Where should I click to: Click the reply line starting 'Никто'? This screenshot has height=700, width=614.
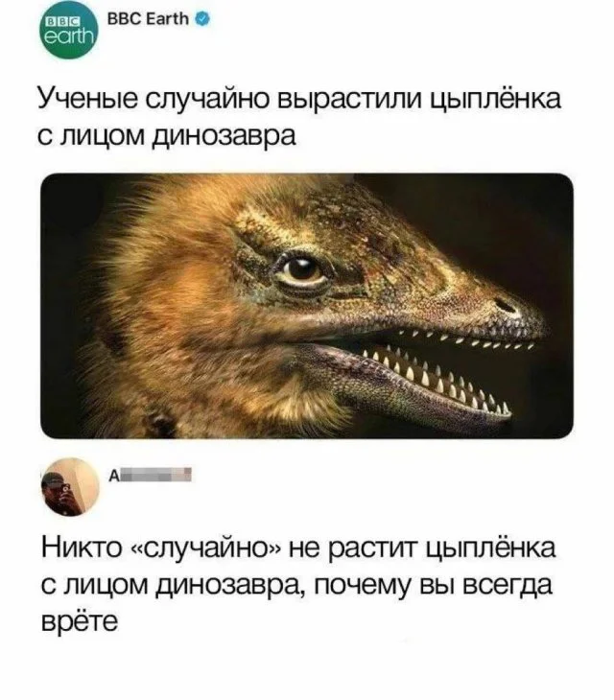(298, 548)
